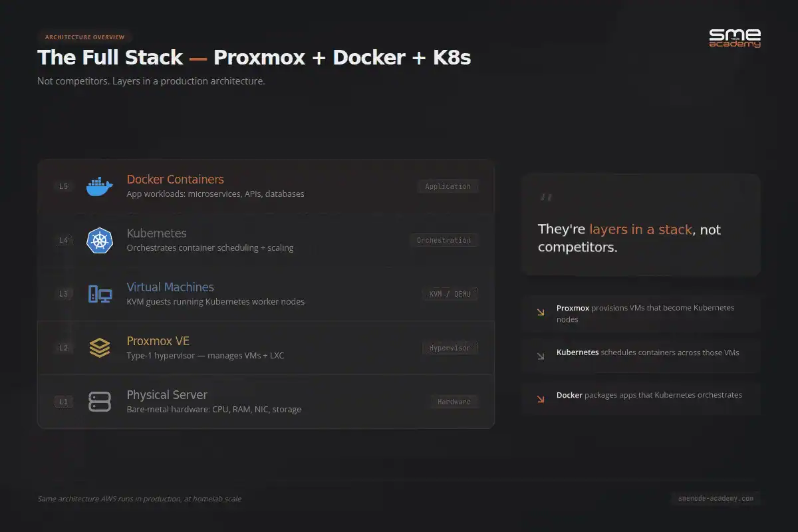
Task: Click the arrow icon beside Docker packages
Action: [541, 399]
